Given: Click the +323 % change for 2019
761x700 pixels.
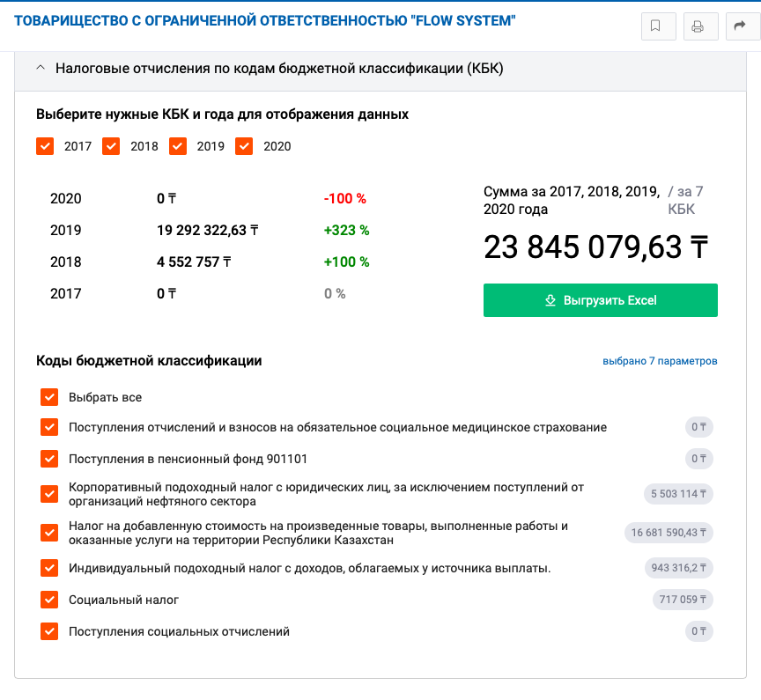Looking at the screenshot, I should tap(346, 230).
